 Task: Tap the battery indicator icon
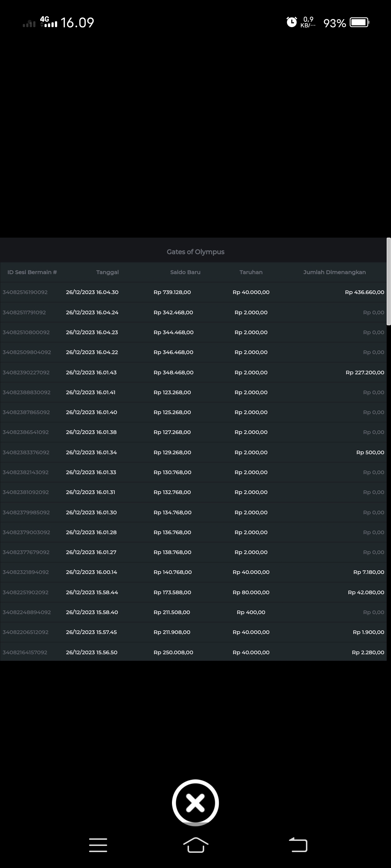coord(359,22)
